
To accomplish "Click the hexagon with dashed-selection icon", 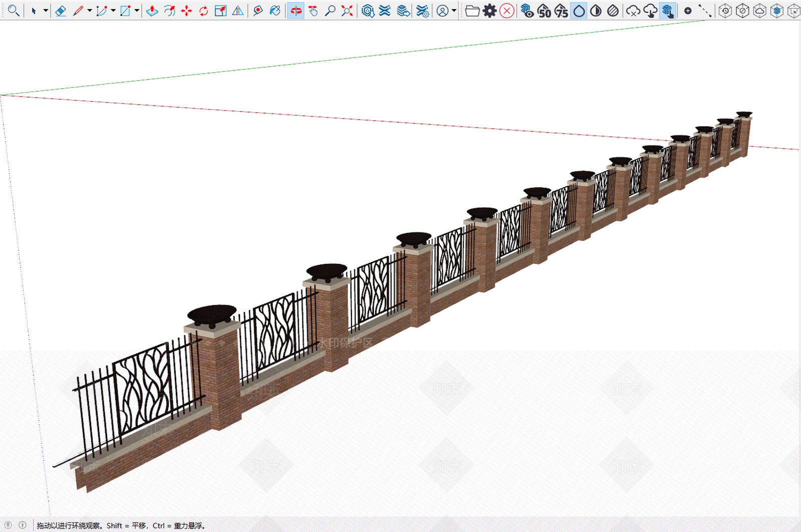I will pos(793,11).
